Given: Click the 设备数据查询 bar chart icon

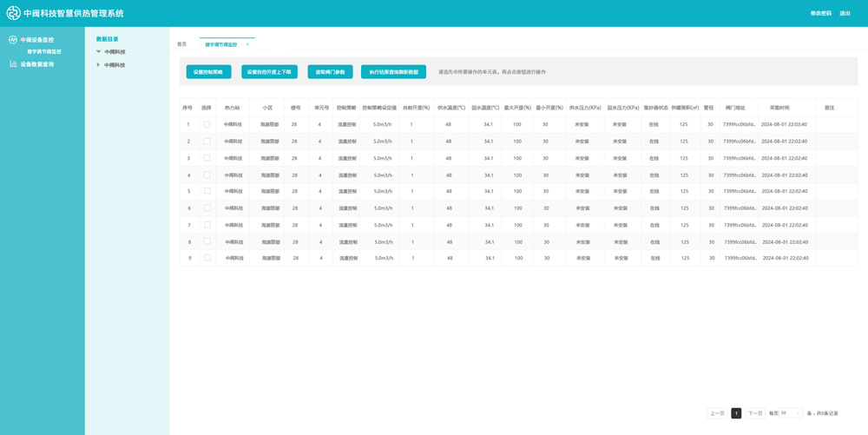Looking at the screenshot, I should pos(13,64).
